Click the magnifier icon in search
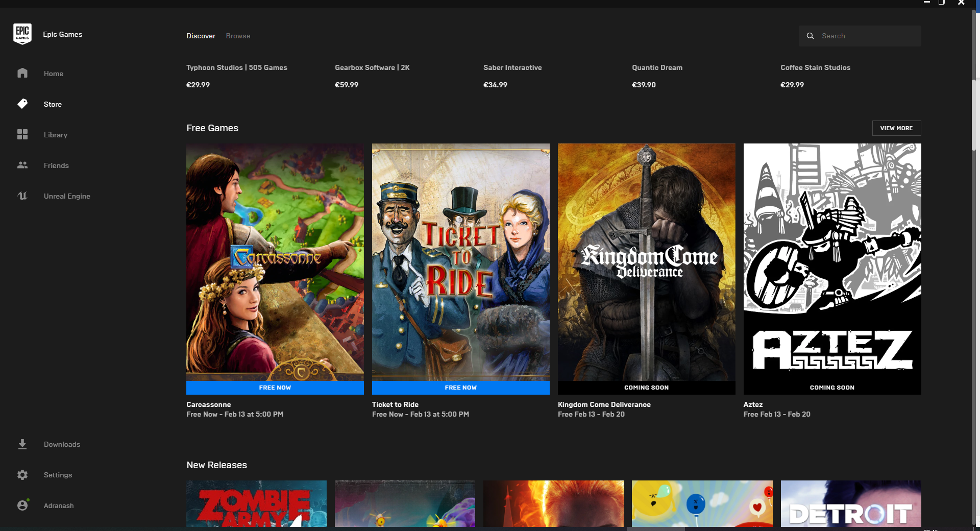This screenshot has width=980, height=531. pos(810,36)
